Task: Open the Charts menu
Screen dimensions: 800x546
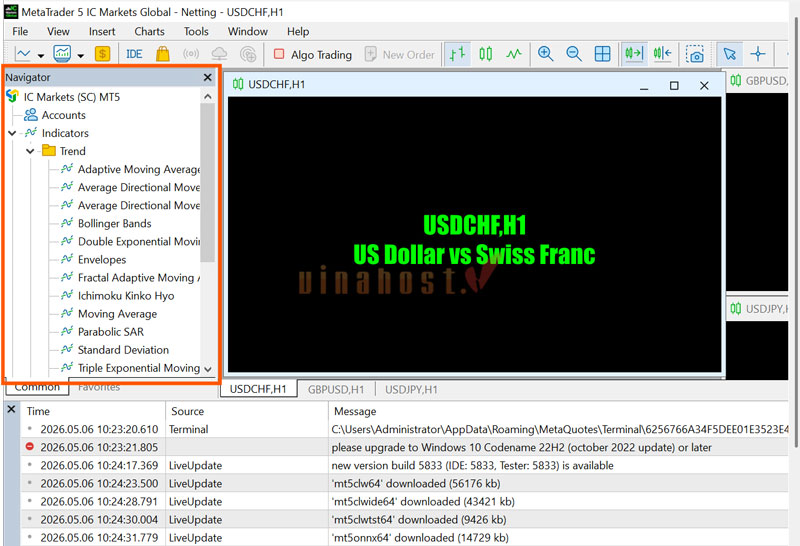Action: (149, 32)
